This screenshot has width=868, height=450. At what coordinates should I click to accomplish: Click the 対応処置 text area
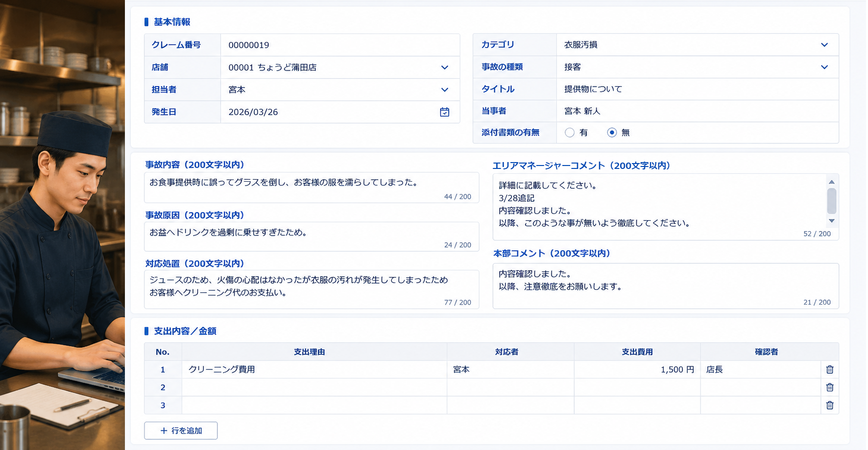pyautogui.click(x=312, y=289)
